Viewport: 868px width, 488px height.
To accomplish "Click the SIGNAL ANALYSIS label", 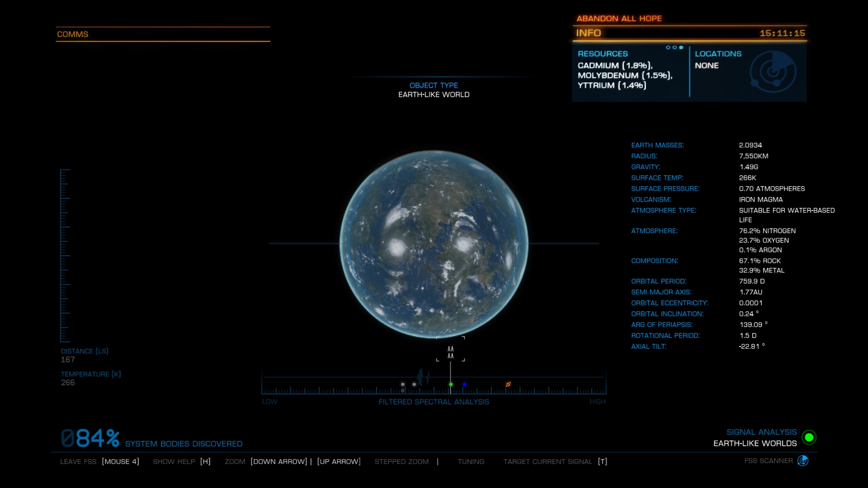I will point(761,432).
